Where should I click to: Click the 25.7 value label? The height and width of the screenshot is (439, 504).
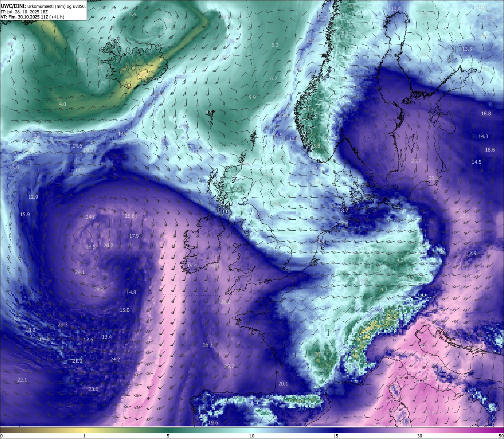point(229,366)
